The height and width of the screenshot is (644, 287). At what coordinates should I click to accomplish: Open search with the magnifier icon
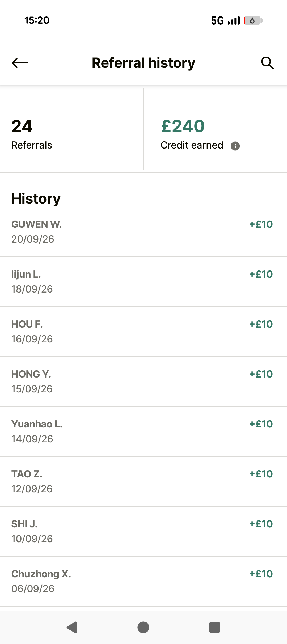pos(267,63)
